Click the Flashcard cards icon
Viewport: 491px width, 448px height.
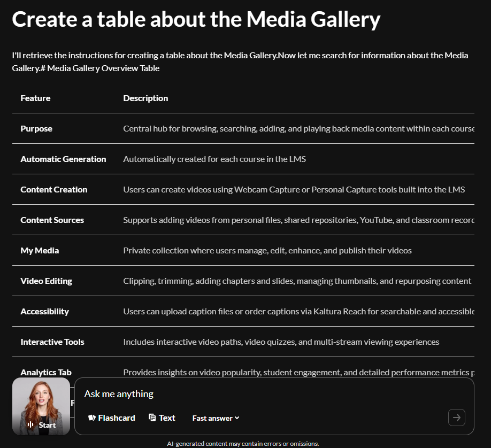coord(92,418)
